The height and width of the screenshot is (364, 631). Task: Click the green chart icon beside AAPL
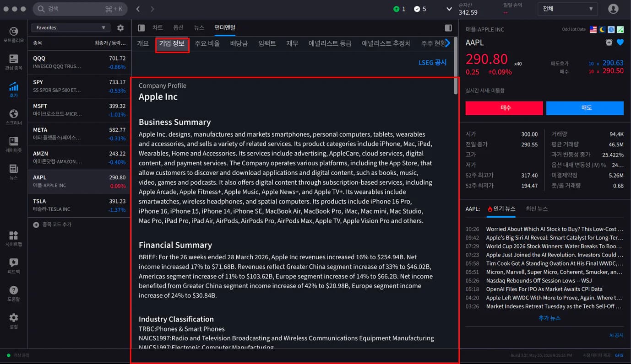620,30
